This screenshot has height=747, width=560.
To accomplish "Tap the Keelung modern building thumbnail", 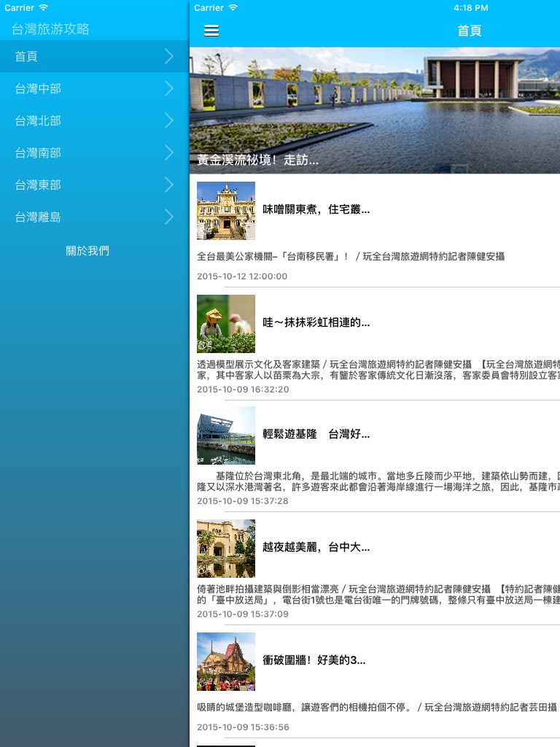I will pyautogui.click(x=226, y=436).
